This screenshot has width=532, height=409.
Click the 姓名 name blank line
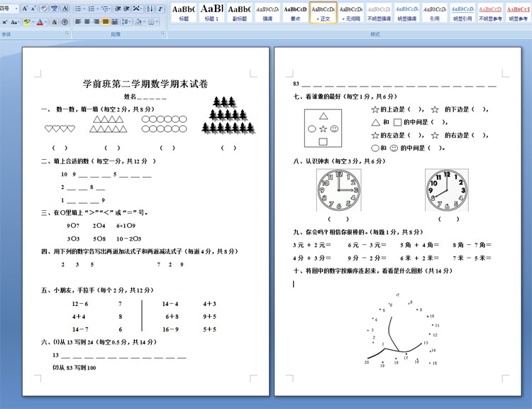152,97
